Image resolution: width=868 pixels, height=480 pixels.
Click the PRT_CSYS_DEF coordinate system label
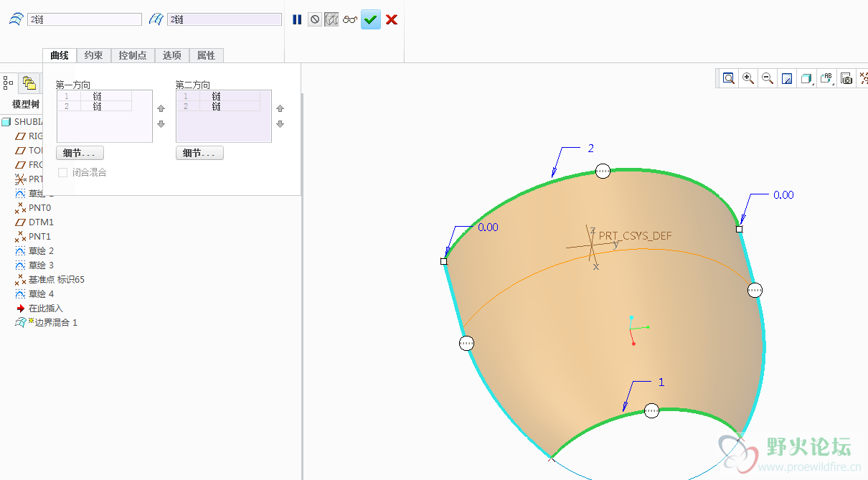[636, 235]
